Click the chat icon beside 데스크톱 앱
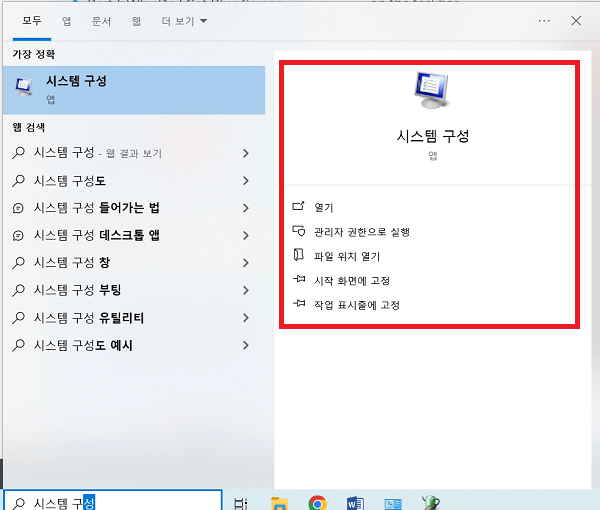600x510 pixels. point(18,236)
